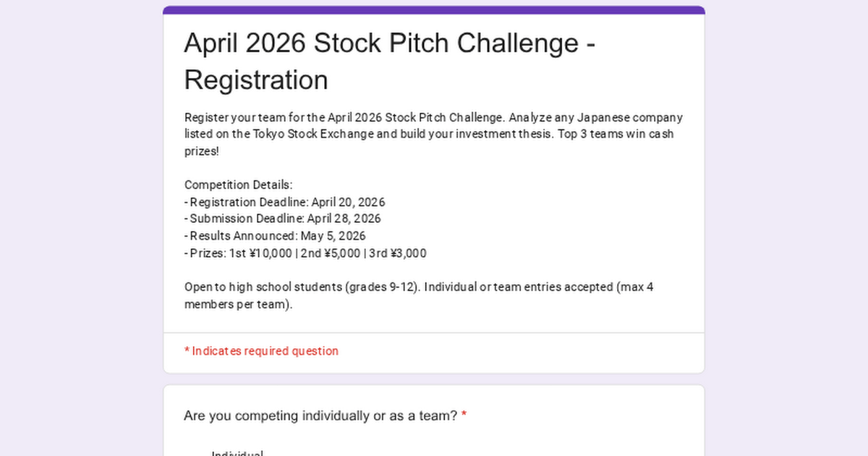This screenshot has height=456, width=868.
Task: Click the Results Announced line
Action: coord(275,236)
